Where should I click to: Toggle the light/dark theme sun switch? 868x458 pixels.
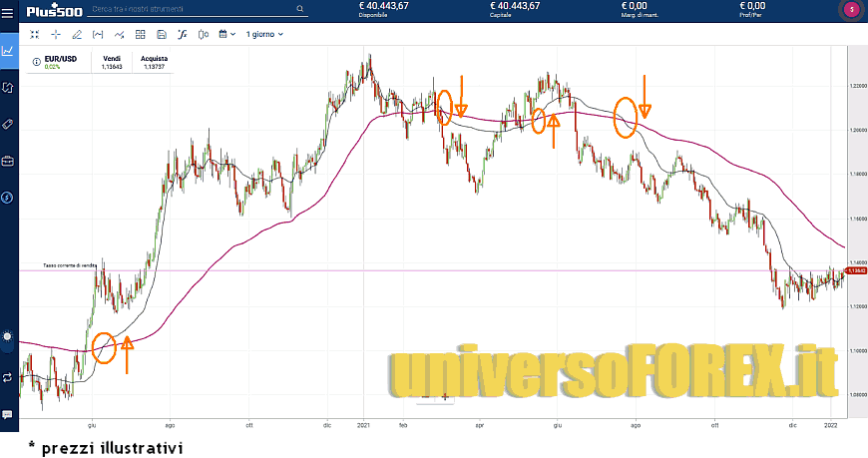8,335
